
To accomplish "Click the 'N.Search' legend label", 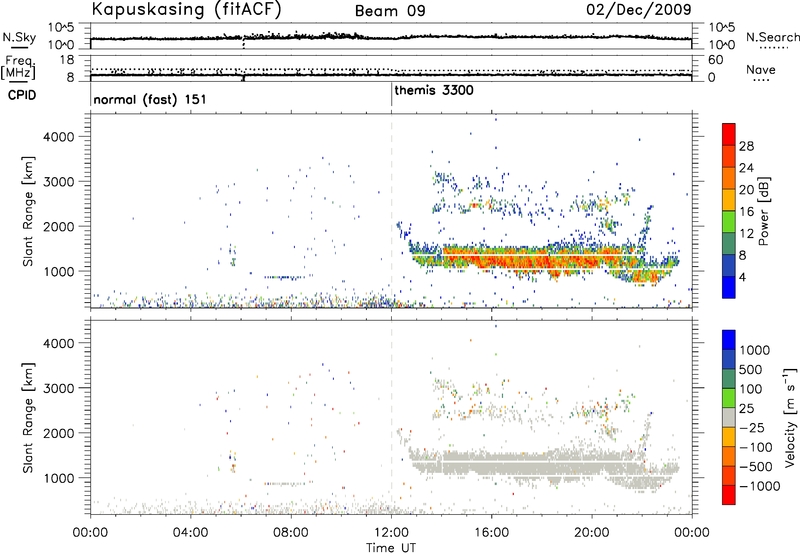I will point(773,37).
